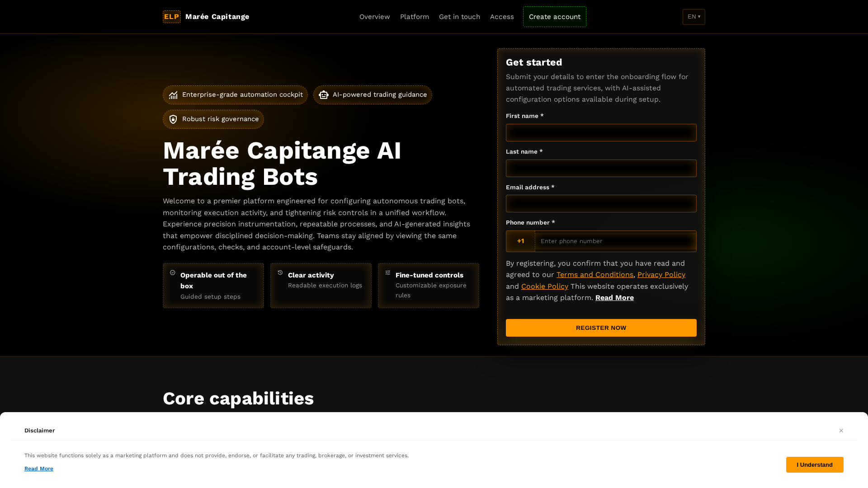
Task: Click the Marée Capitange AI Trading Bots headline
Action: pyautogui.click(x=282, y=164)
